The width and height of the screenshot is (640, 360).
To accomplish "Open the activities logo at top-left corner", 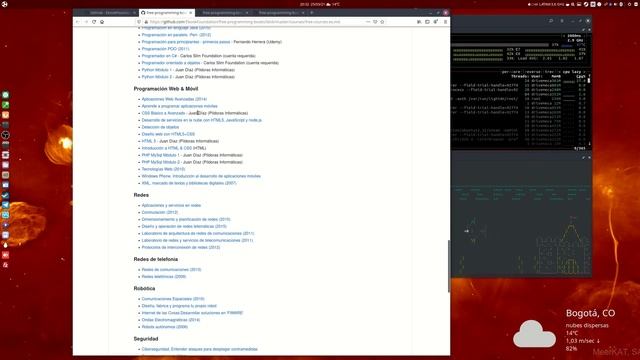I will click(x=4, y=4).
